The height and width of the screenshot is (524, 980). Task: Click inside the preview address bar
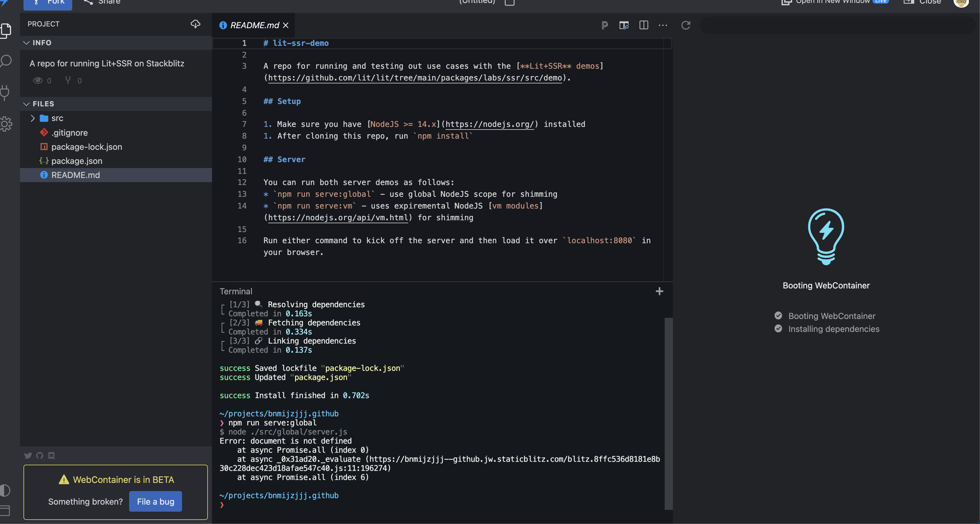coord(837,25)
